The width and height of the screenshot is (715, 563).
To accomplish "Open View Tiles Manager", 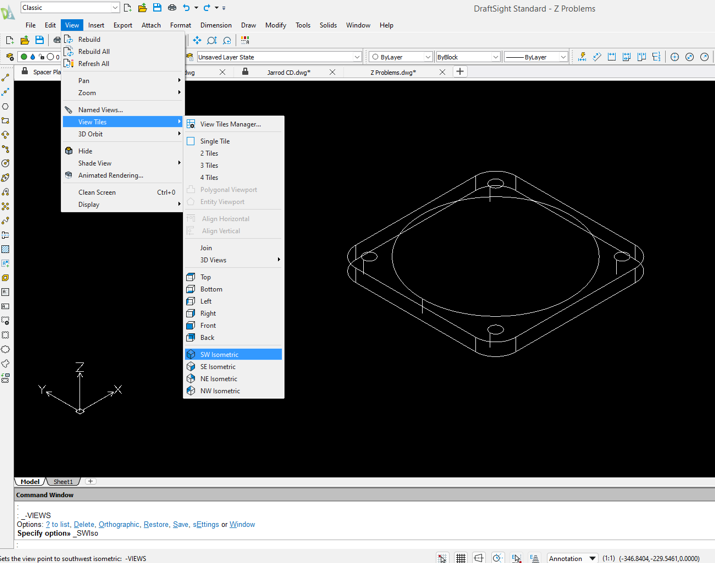I will (x=230, y=124).
